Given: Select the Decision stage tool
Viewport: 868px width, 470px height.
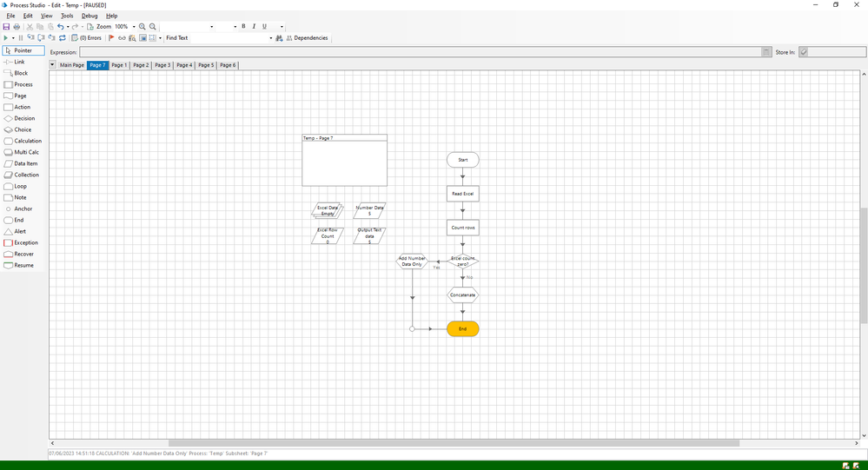Looking at the screenshot, I should pos(23,118).
